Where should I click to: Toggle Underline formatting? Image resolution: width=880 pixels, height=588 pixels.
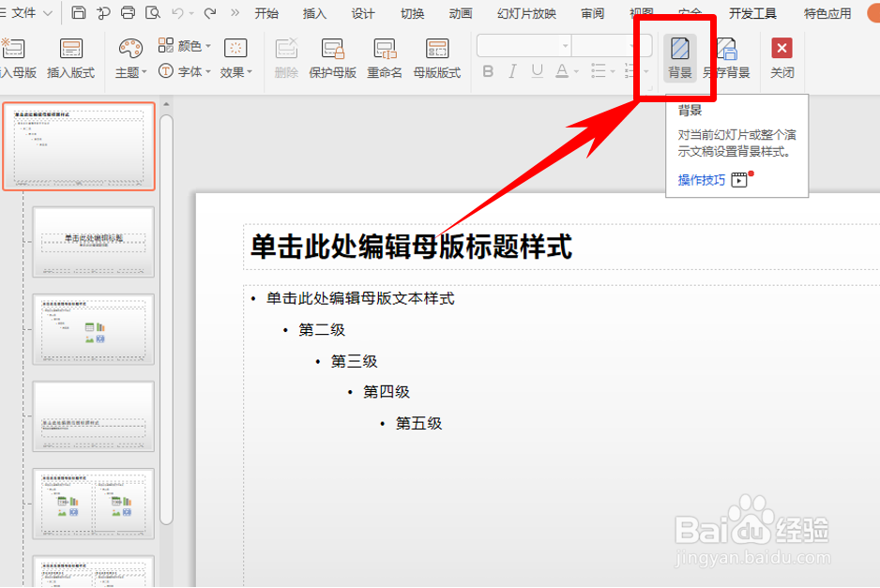tap(537, 71)
